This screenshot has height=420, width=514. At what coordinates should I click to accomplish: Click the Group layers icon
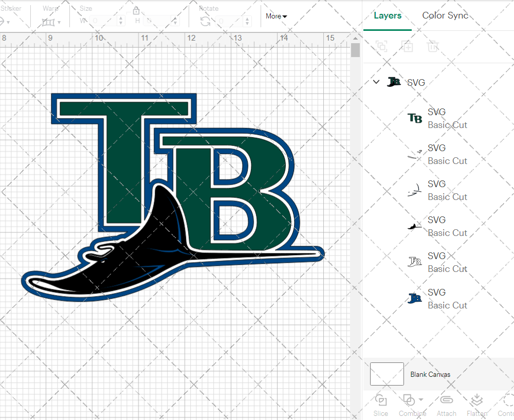pos(381,46)
